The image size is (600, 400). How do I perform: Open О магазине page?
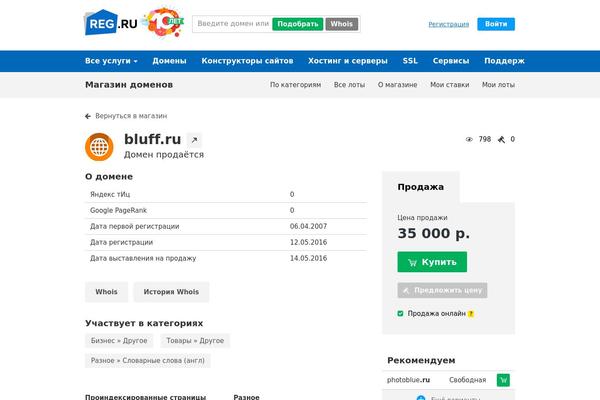pos(398,85)
